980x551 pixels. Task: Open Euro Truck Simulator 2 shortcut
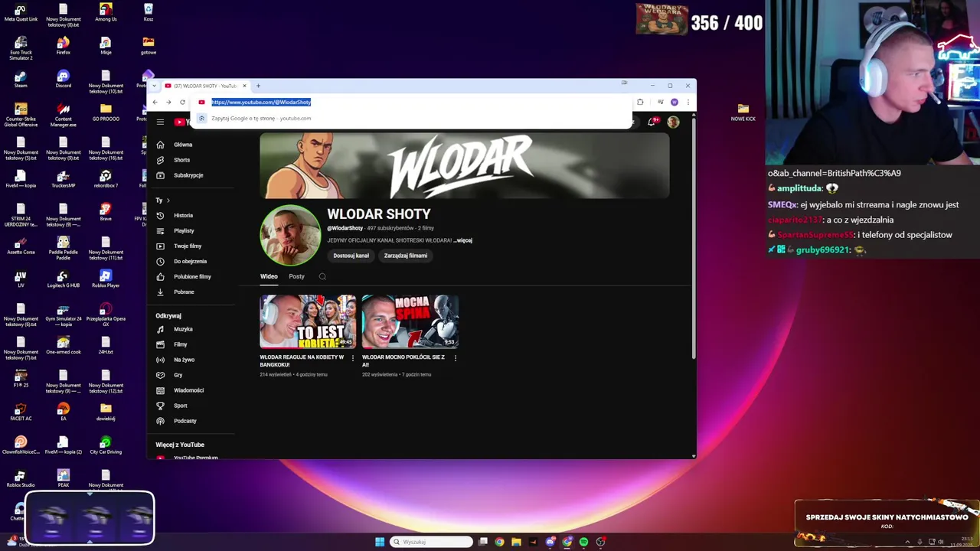[21, 47]
